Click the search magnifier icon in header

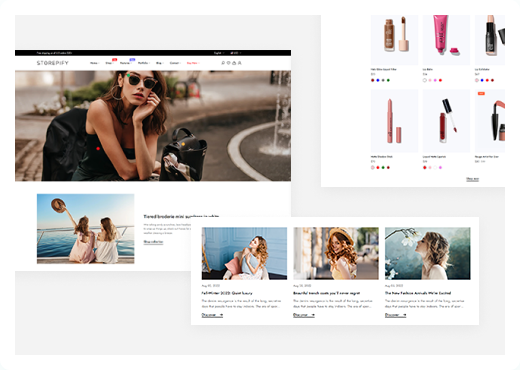[223, 63]
